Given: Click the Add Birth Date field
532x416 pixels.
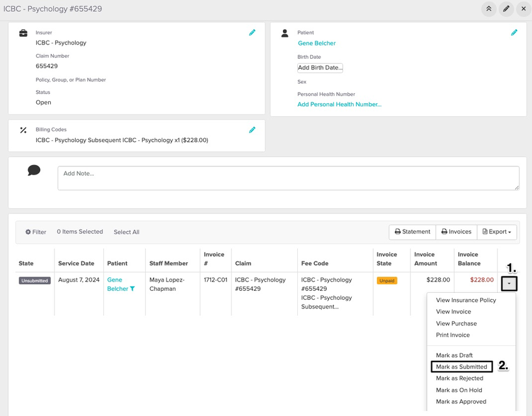Looking at the screenshot, I should click(x=320, y=68).
